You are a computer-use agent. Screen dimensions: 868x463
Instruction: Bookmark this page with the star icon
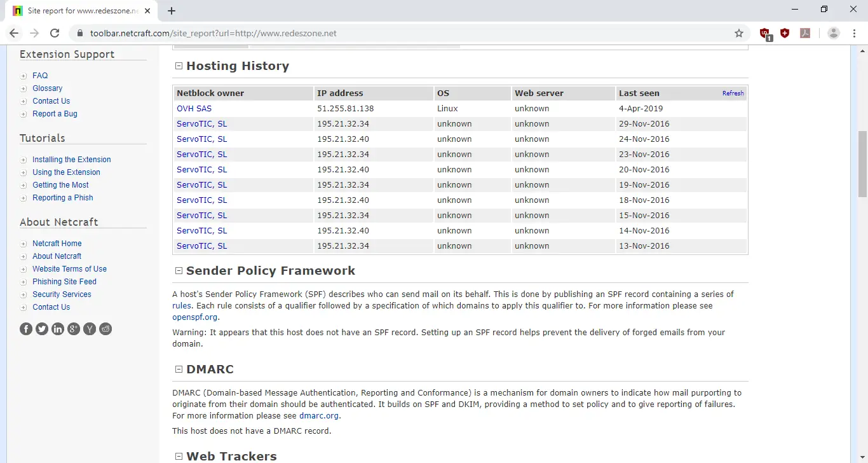739,33
